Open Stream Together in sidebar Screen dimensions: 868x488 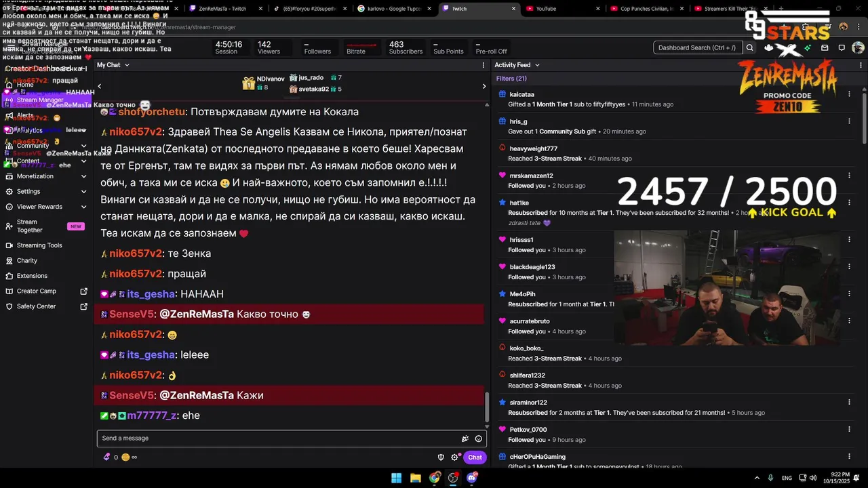(47, 226)
